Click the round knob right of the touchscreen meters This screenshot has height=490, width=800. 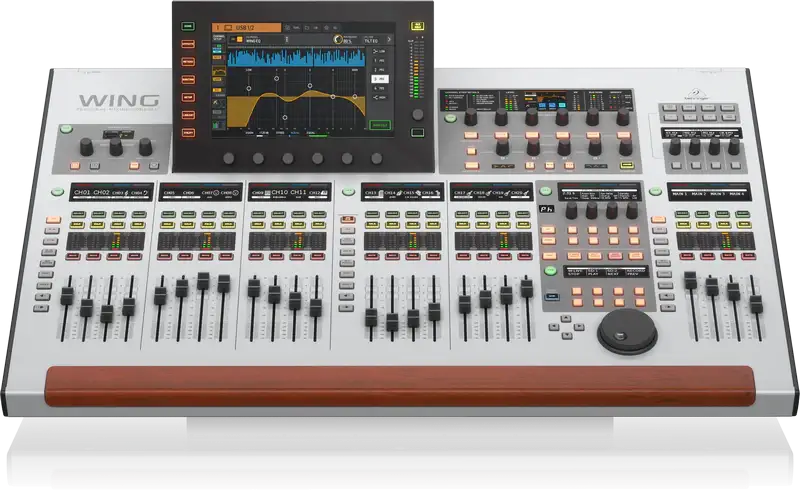coord(418,114)
